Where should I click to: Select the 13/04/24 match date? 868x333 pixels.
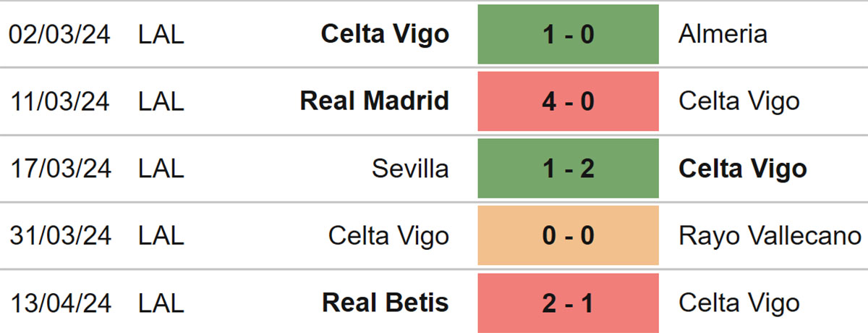[60, 303]
